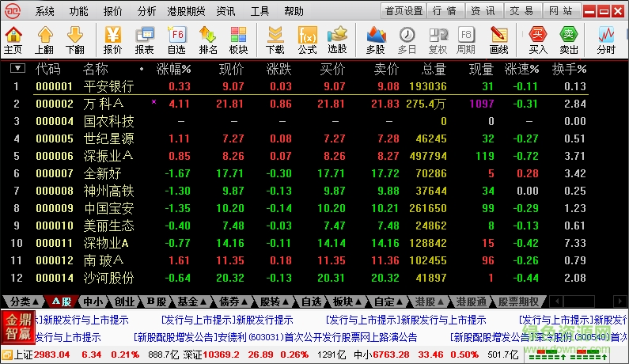Open the 选股 stock picker icon
629x364 pixels.
click(337, 40)
